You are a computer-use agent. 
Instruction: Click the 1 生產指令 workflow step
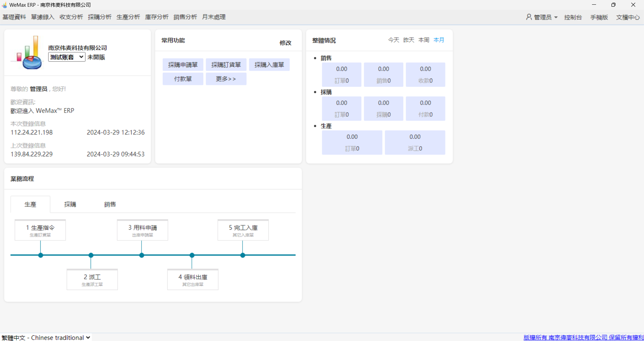(40, 230)
